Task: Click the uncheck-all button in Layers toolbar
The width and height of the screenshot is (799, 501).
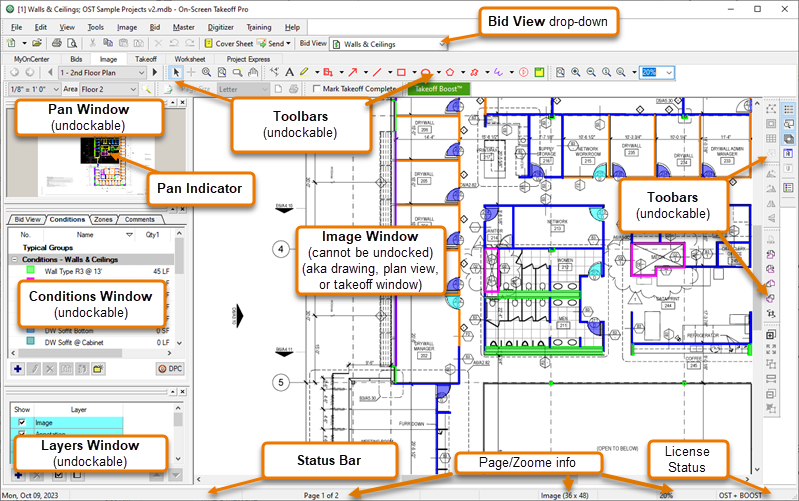Action: point(77,476)
